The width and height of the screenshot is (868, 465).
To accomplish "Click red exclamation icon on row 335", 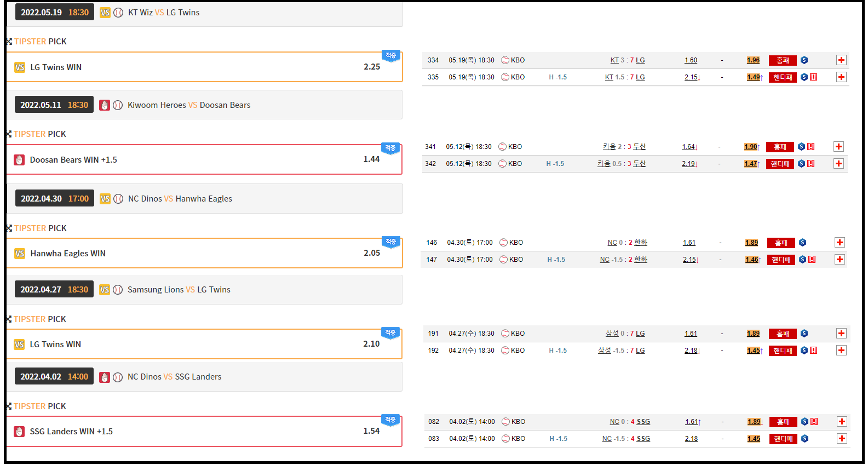I will click(814, 77).
